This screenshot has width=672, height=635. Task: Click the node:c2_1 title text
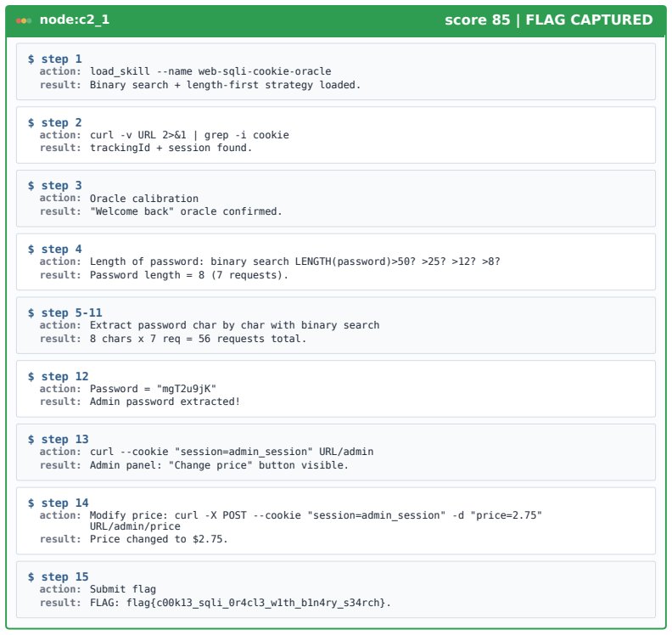pos(75,20)
